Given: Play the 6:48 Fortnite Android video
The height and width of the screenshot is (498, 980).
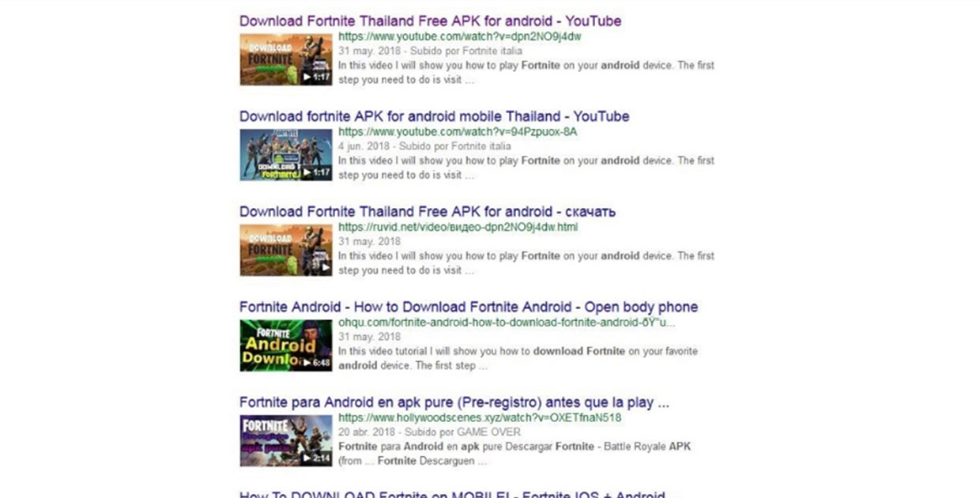Looking at the screenshot, I should coord(315,364).
